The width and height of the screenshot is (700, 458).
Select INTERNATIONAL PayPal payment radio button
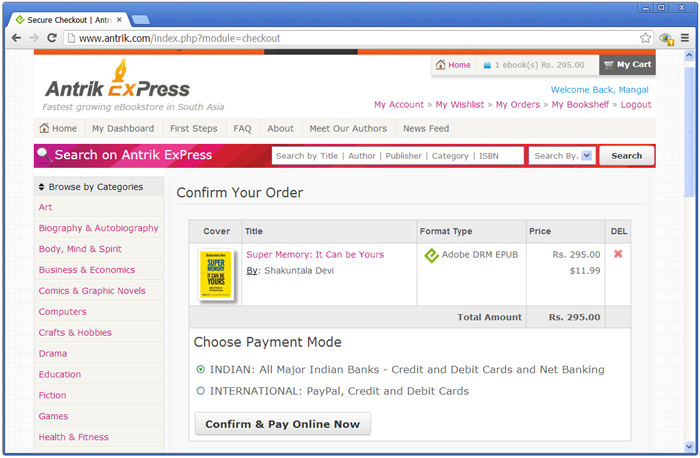200,391
